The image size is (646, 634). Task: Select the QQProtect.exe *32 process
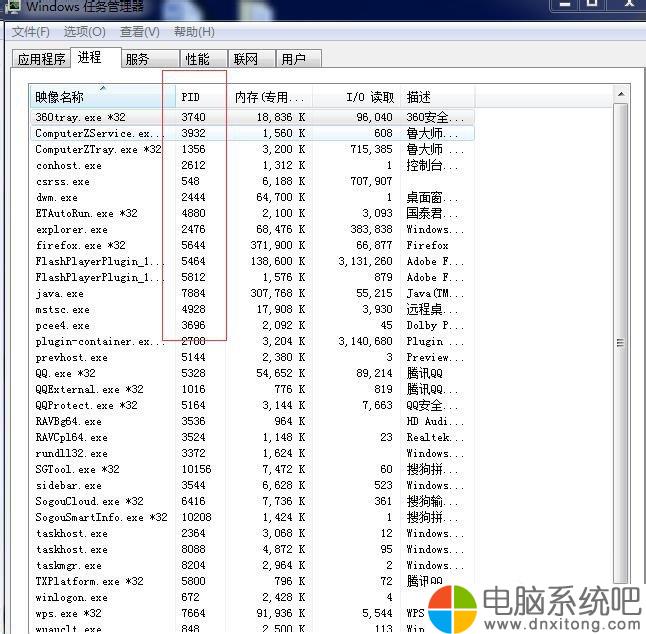[x=252, y=405]
